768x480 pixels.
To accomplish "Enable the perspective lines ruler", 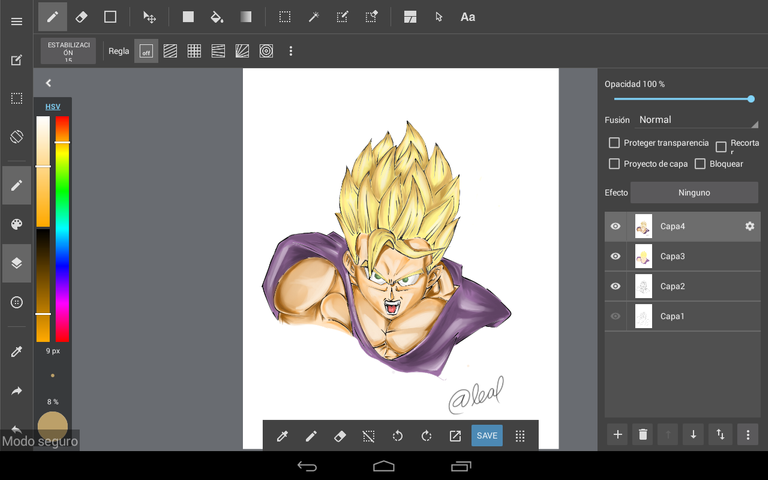I will pos(218,51).
